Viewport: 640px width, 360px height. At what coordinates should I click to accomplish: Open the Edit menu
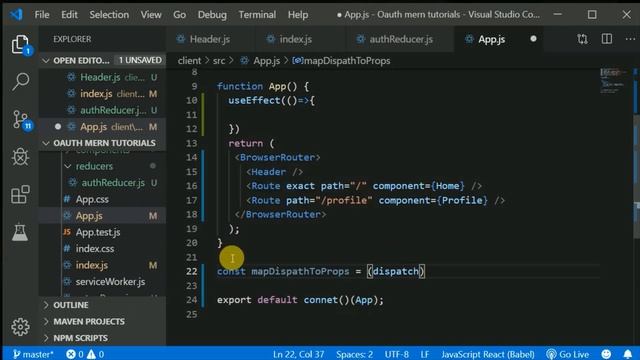click(69, 15)
